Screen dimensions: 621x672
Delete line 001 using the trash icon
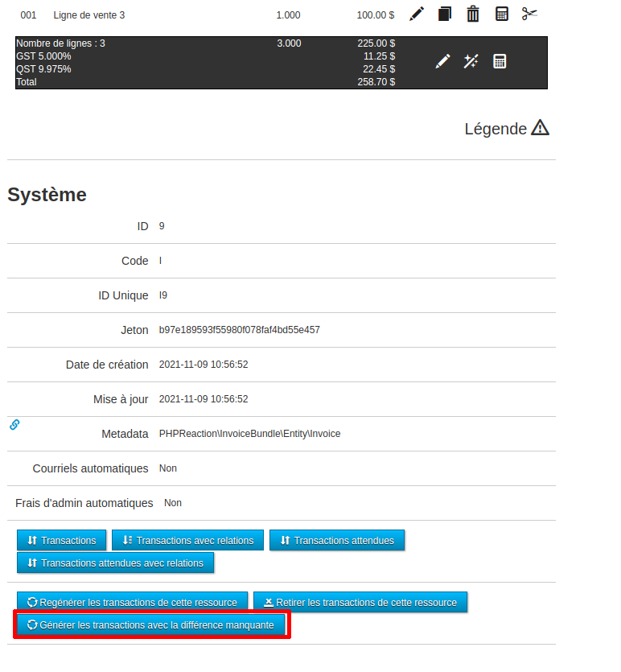(473, 14)
